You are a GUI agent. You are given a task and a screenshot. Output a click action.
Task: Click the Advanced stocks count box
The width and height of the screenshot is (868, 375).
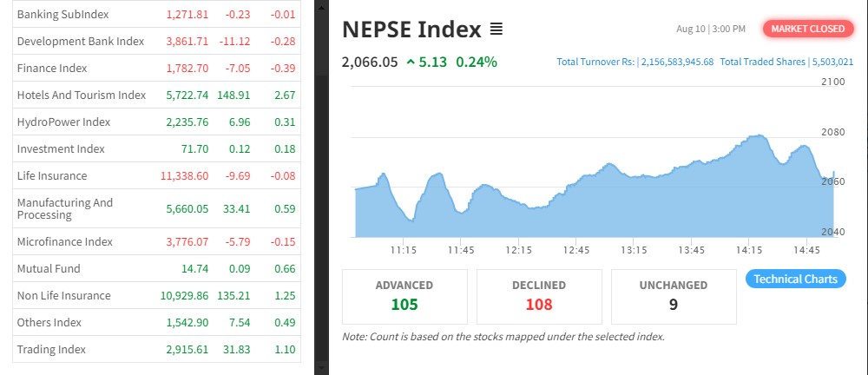(404, 296)
